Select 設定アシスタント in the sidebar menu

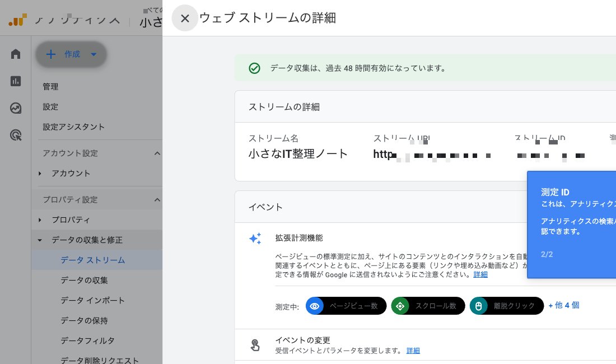tap(73, 127)
